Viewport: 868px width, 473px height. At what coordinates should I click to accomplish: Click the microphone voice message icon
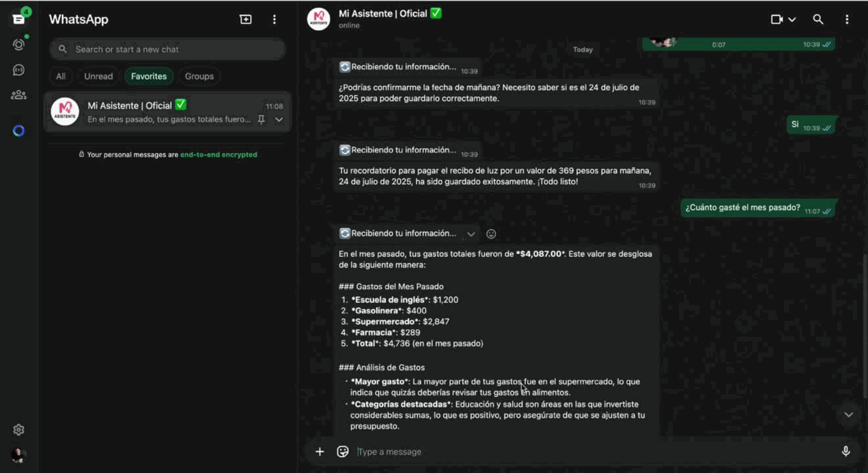pyautogui.click(x=845, y=451)
